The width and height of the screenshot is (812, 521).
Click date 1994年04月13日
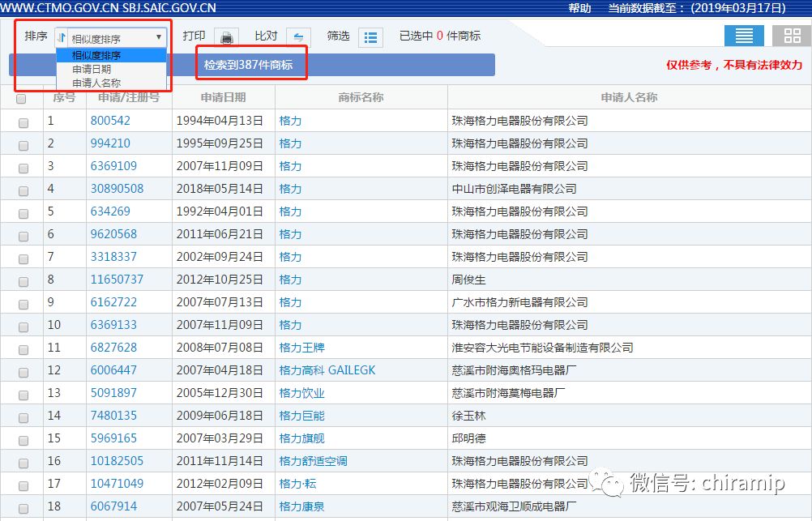click(220, 121)
